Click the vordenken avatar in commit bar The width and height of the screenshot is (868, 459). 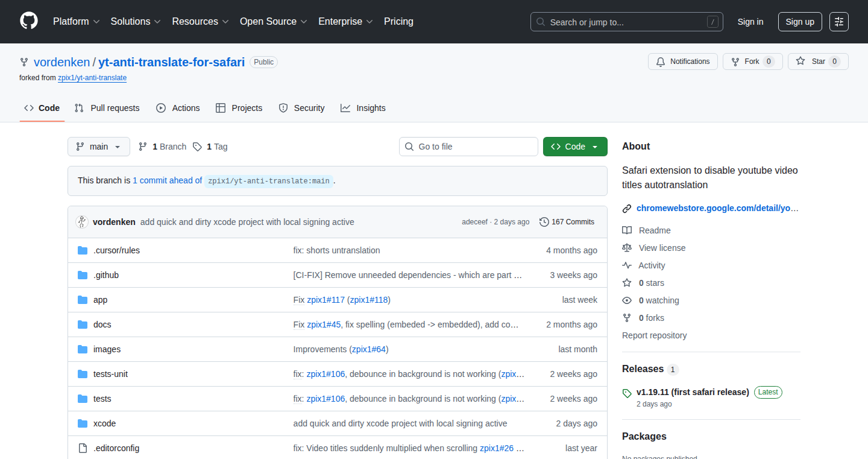coord(82,222)
